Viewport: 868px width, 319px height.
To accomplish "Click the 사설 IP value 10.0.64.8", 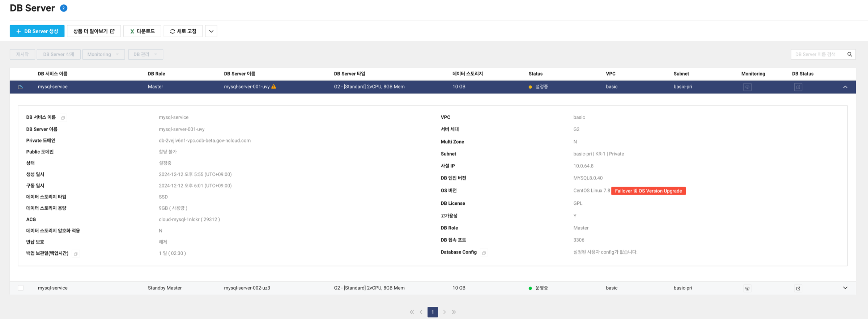I will pyautogui.click(x=583, y=166).
